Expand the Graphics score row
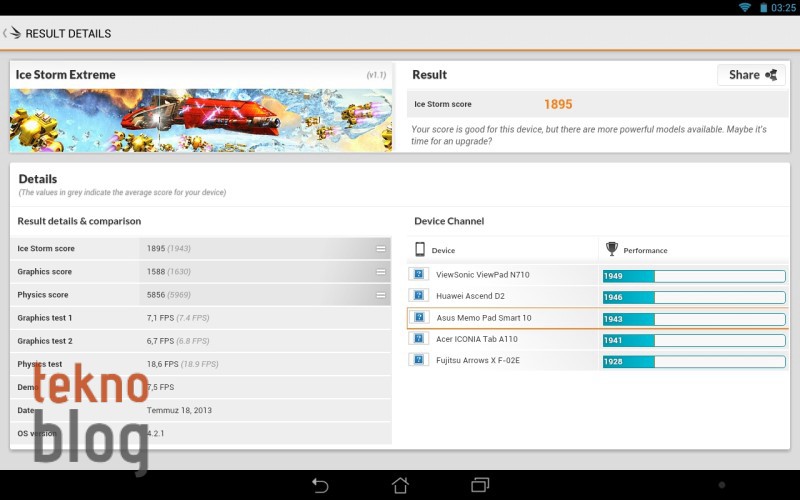This screenshot has width=800, height=500. coord(381,272)
